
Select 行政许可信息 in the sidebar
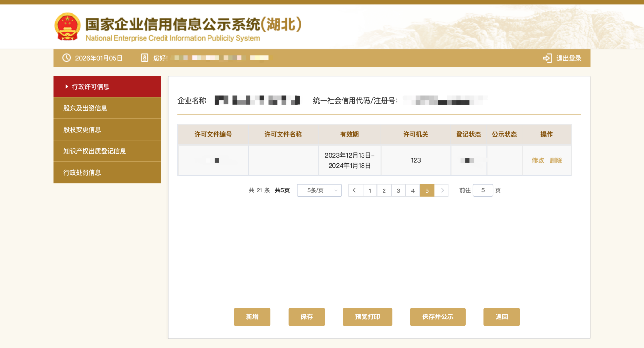pyautogui.click(x=107, y=87)
